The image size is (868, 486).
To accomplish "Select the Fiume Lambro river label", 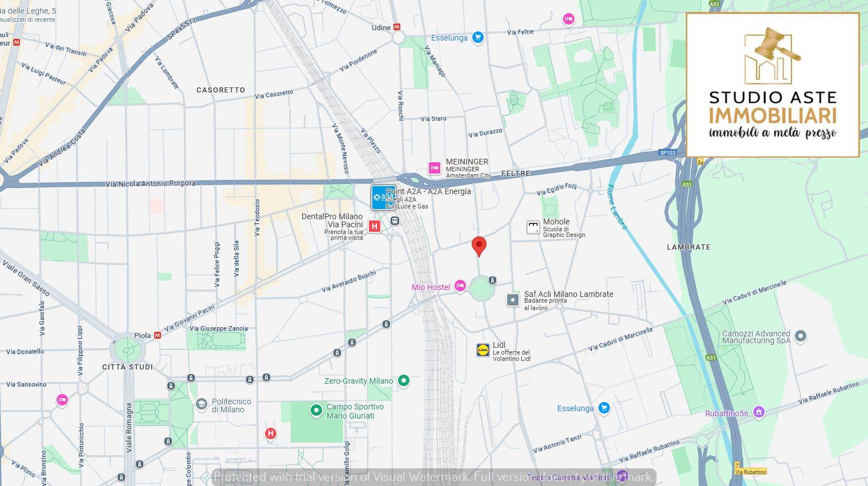I will [616, 207].
